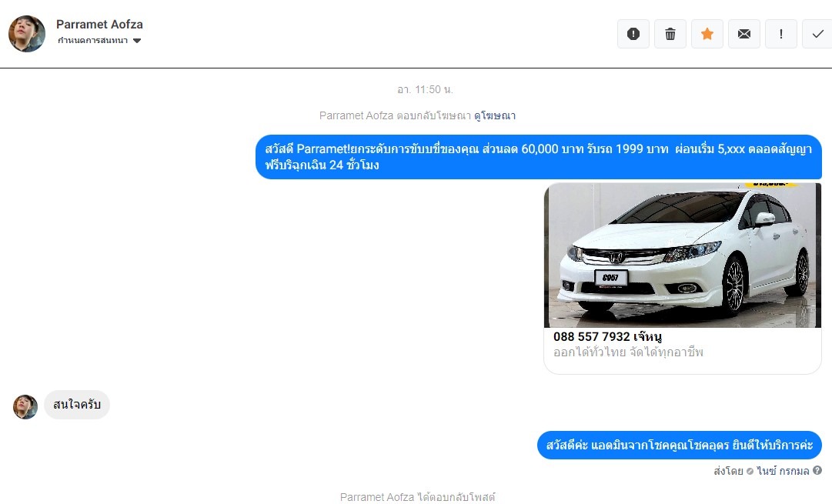The width and height of the screenshot is (832, 504).
Task: Open the กำหนดการสนทนา dropdown arrow
Action: (137, 41)
